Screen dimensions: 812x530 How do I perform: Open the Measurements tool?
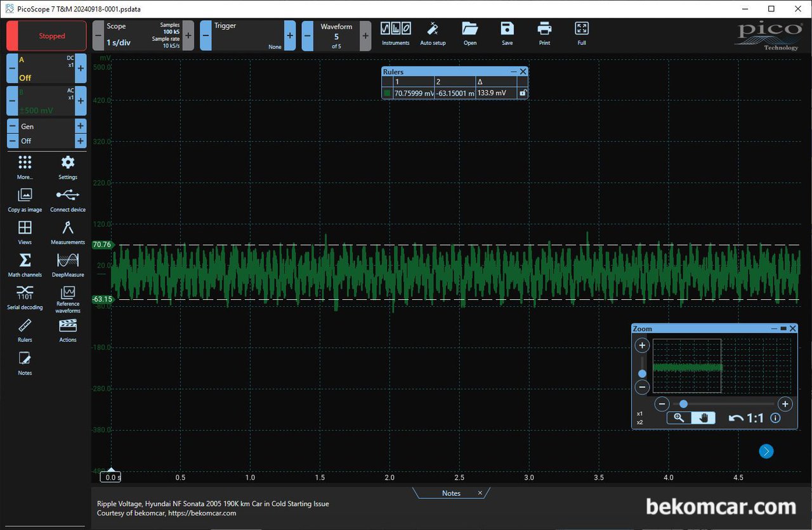[x=68, y=233]
